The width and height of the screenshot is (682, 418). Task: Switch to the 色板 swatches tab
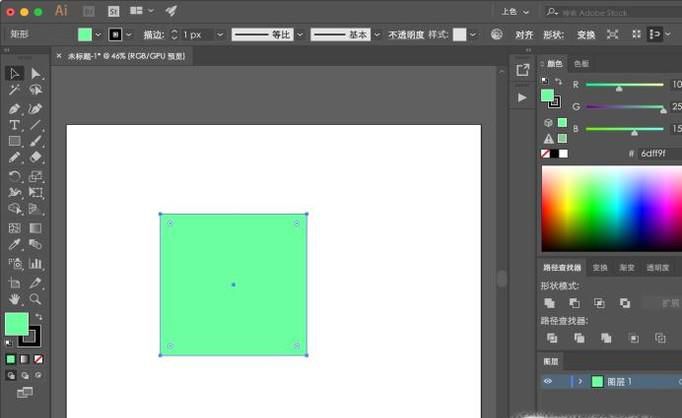pyautogui.click(x=581, y=64)
